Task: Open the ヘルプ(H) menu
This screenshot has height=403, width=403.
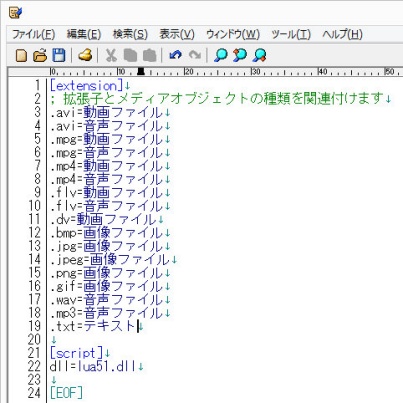Action: 342,34
